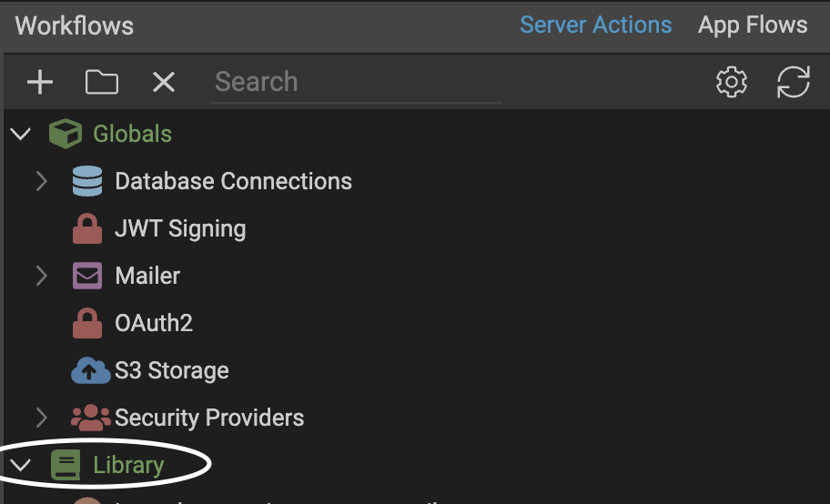The width and height of the screenshot is (830, 504).
Task: Expand the Mailer node
Action: (x=42, y=276)
